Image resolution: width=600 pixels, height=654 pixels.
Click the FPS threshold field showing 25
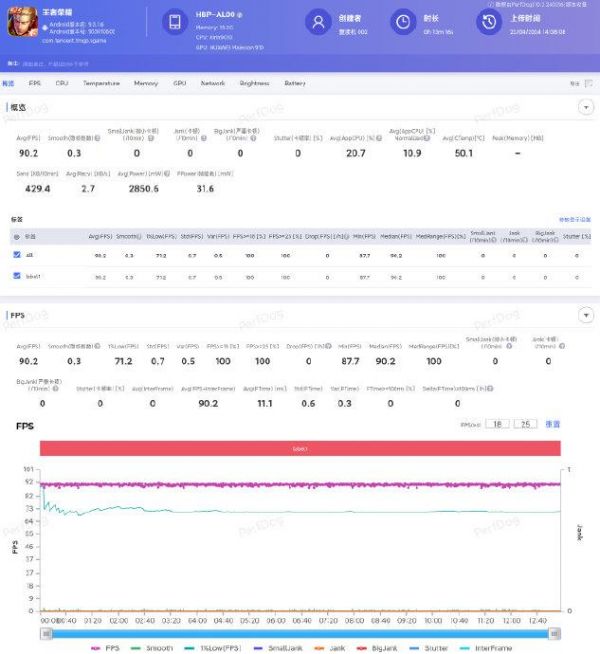pos(526,425)
